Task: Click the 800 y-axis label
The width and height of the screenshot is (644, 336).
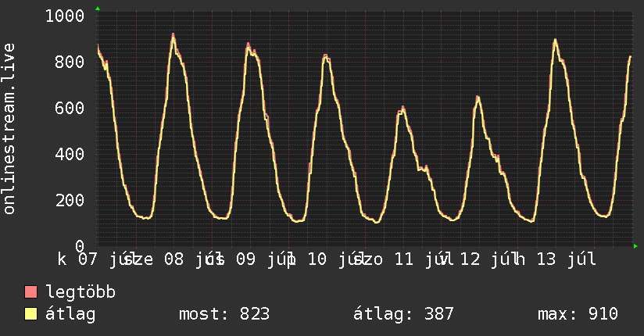Action: coord(70,62)
